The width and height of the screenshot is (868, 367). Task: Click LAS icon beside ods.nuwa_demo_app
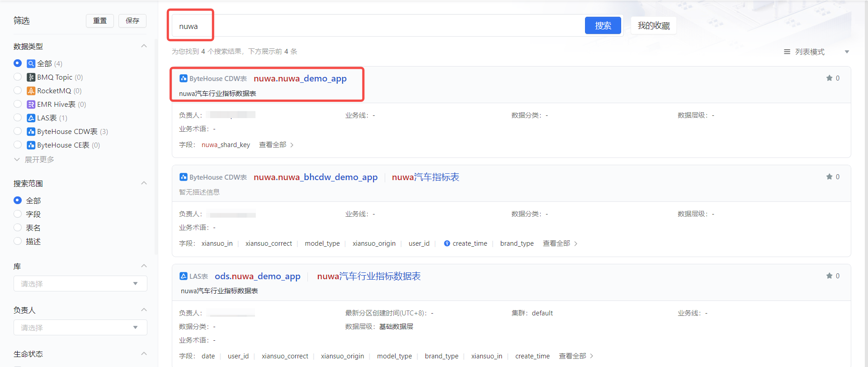183,276
